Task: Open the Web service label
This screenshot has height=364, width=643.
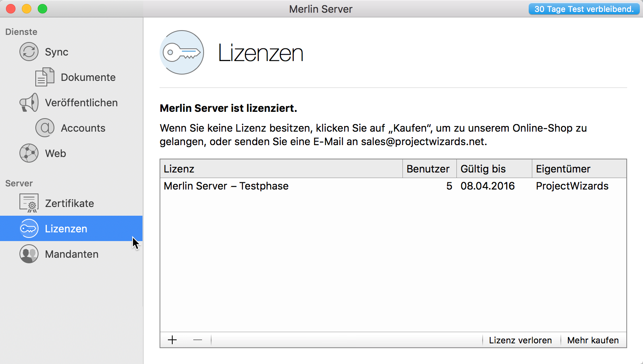Action: point(56,153)
